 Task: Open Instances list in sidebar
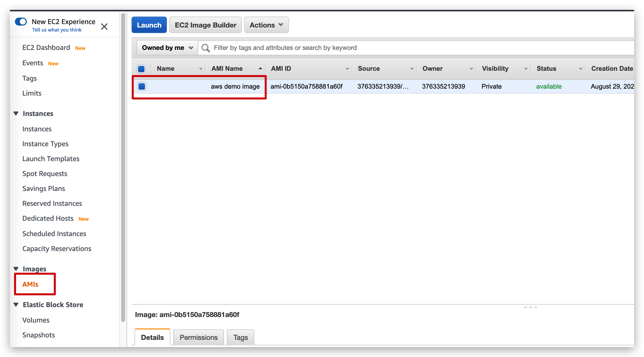pos(37,129)
